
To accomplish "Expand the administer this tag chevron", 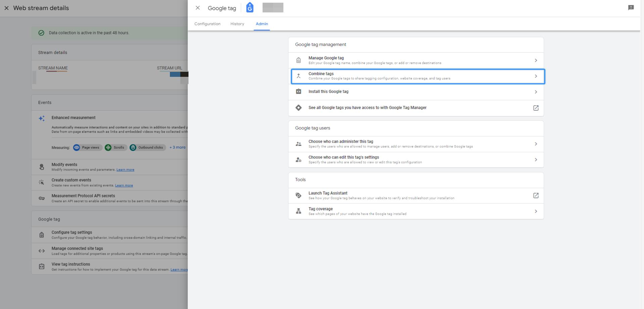I will tap(536, 144).
